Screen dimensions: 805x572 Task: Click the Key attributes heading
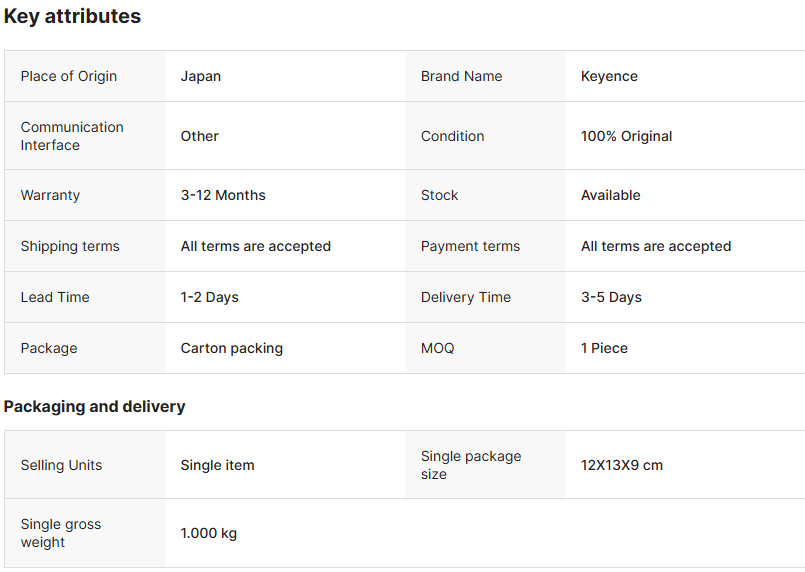coord(72,17)
